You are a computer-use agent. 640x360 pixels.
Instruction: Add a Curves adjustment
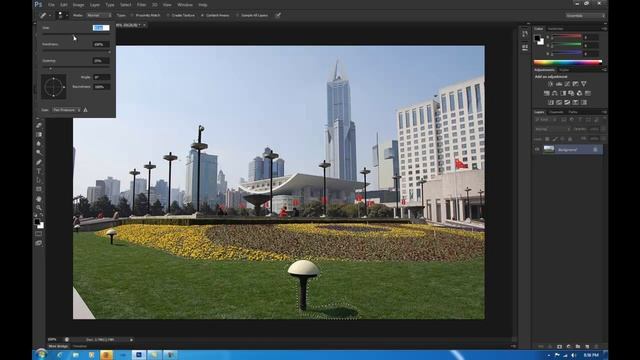click(x=567, y=84)
